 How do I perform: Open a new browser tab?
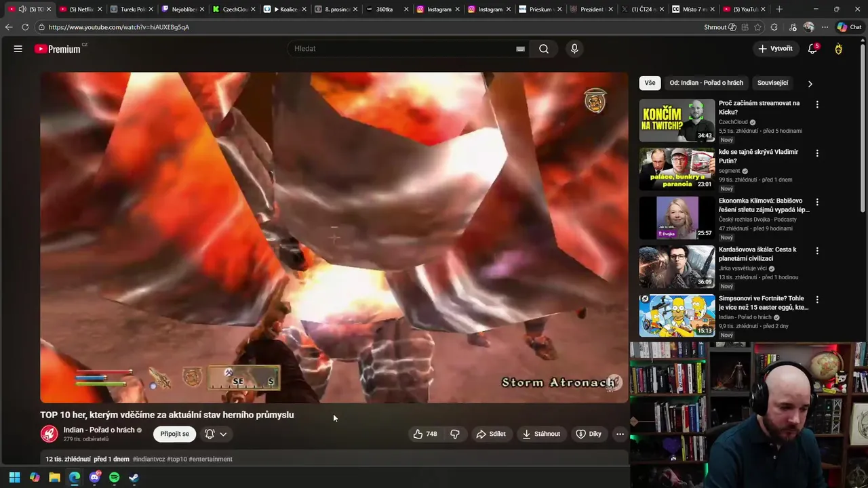coord(779,9)
